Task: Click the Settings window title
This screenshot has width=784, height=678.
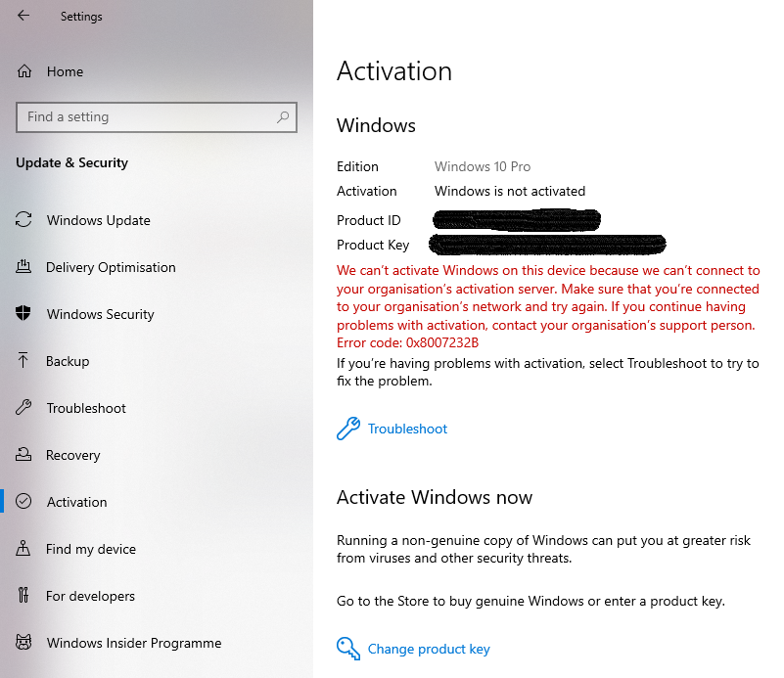Action: point(81,17)
